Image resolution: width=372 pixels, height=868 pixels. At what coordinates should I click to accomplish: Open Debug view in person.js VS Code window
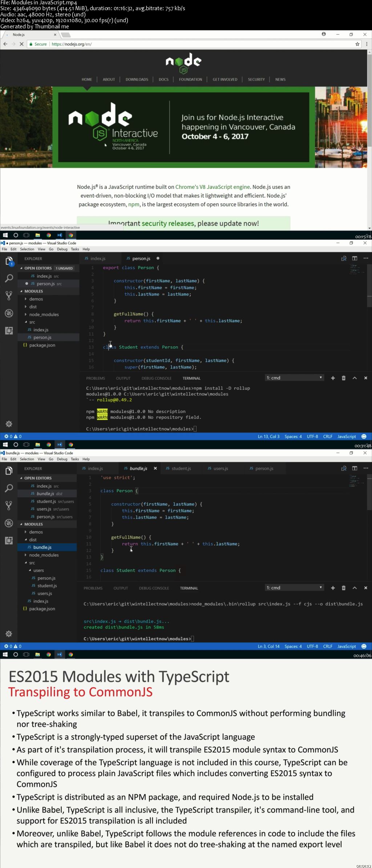point(9,313)
